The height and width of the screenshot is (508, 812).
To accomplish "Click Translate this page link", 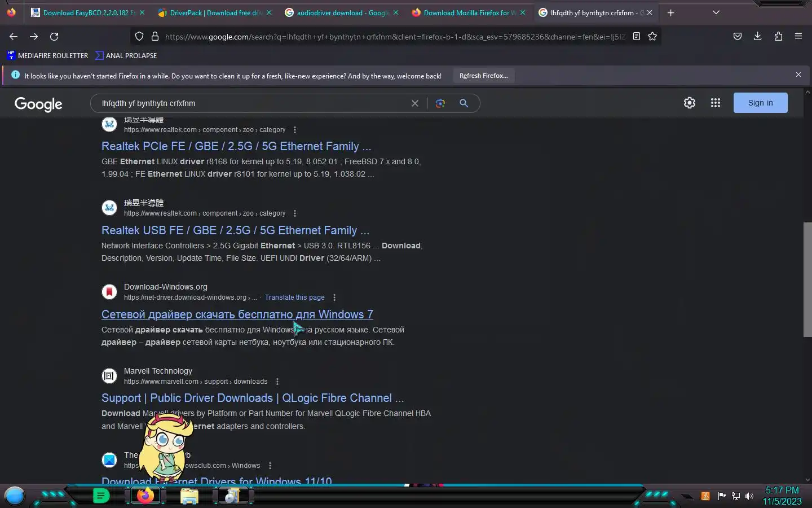I will [x=294, y=297].
